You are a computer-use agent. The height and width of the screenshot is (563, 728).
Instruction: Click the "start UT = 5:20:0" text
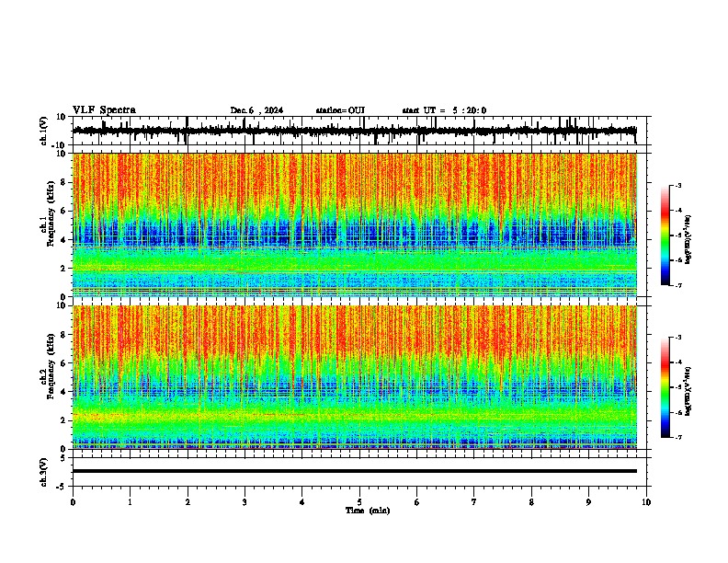click(x=444, y=110)
